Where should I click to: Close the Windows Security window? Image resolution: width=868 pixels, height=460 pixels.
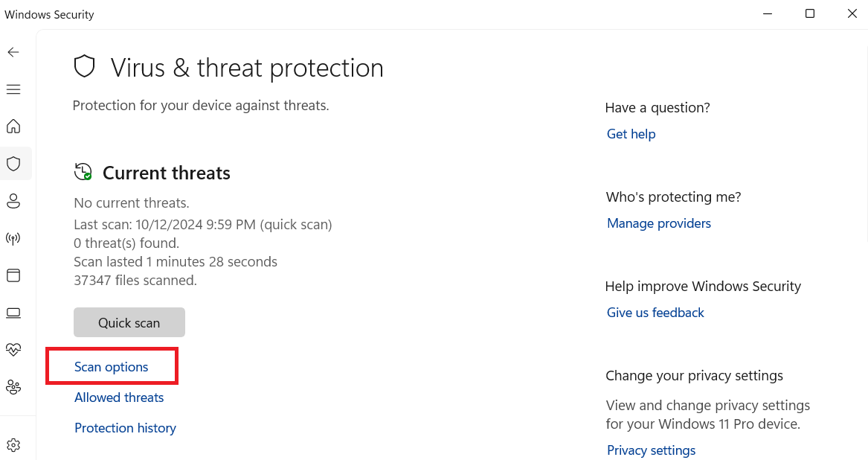pos(852,14)
